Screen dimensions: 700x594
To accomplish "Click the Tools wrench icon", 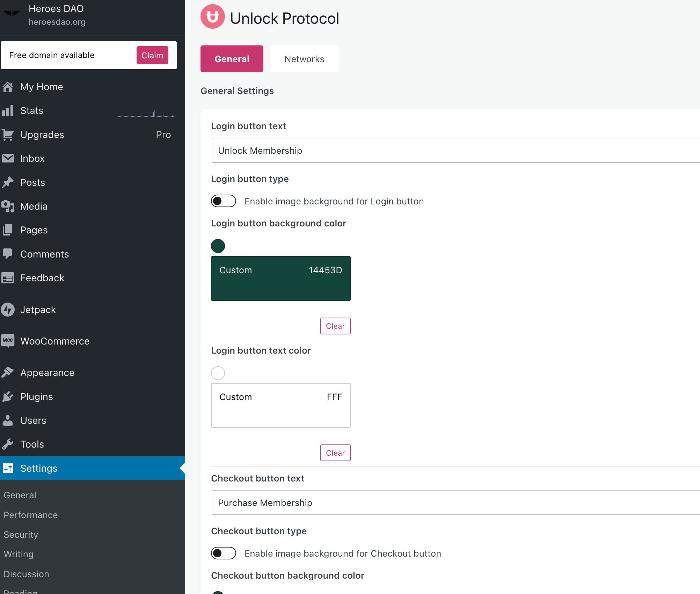I will pyautogui.click(x=8, y=444).
